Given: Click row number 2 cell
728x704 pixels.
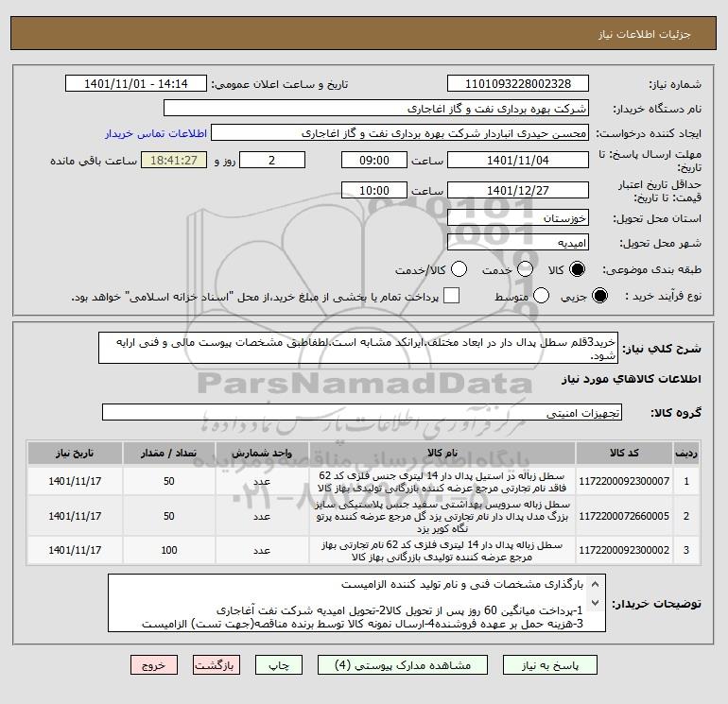Looking at the screenshot, I should pyautogui.click(x=686, y=516).
